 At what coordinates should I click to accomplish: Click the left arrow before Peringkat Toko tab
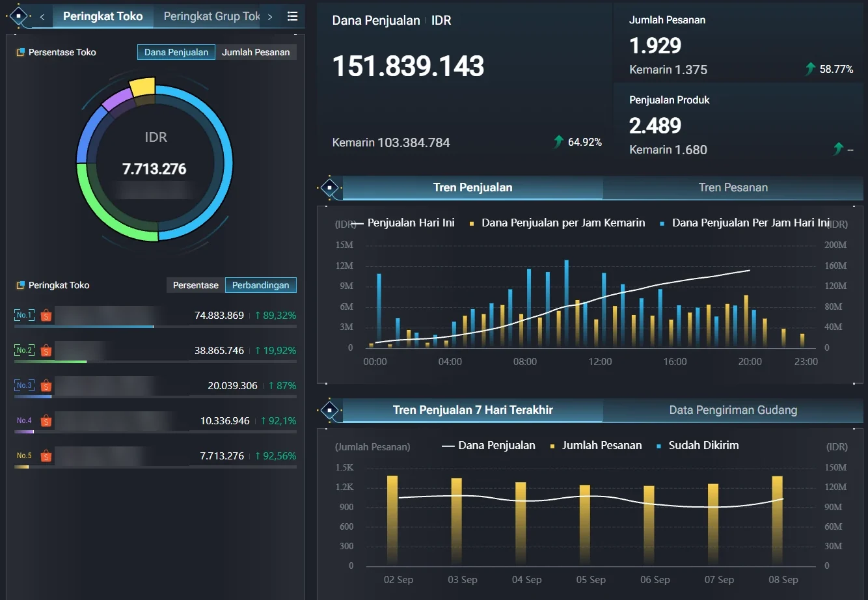tap(42, 17)
